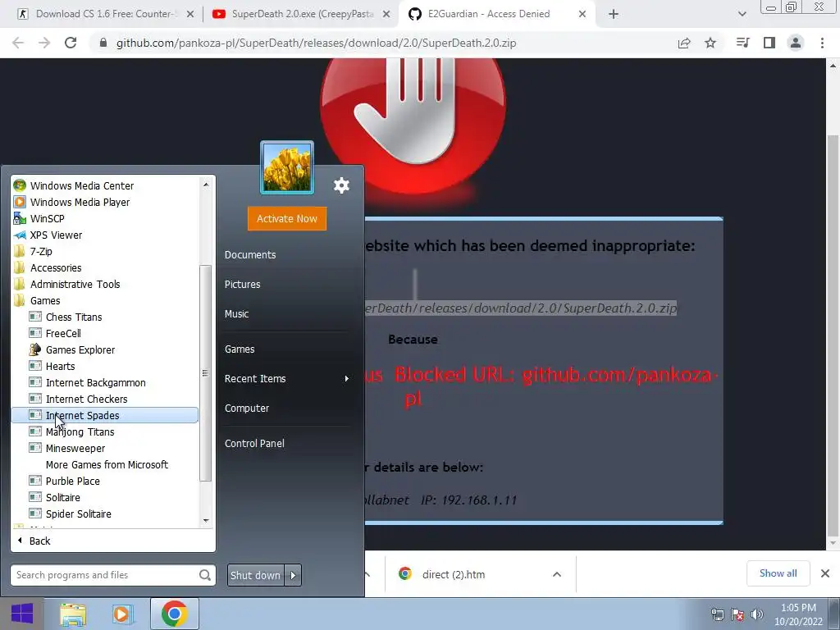Launch Solitaire game

tap(62, 498)
